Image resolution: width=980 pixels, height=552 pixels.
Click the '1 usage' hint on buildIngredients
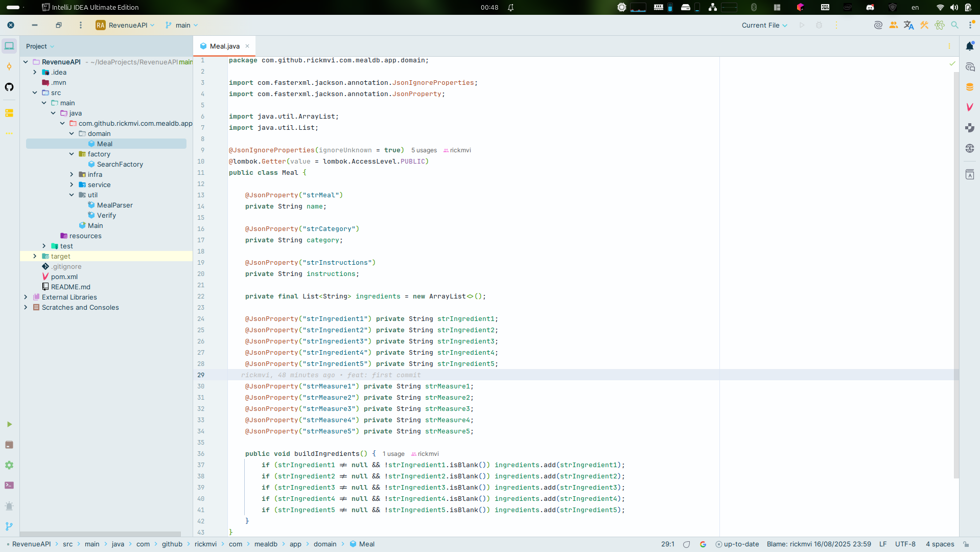click(x=393, y=454)
